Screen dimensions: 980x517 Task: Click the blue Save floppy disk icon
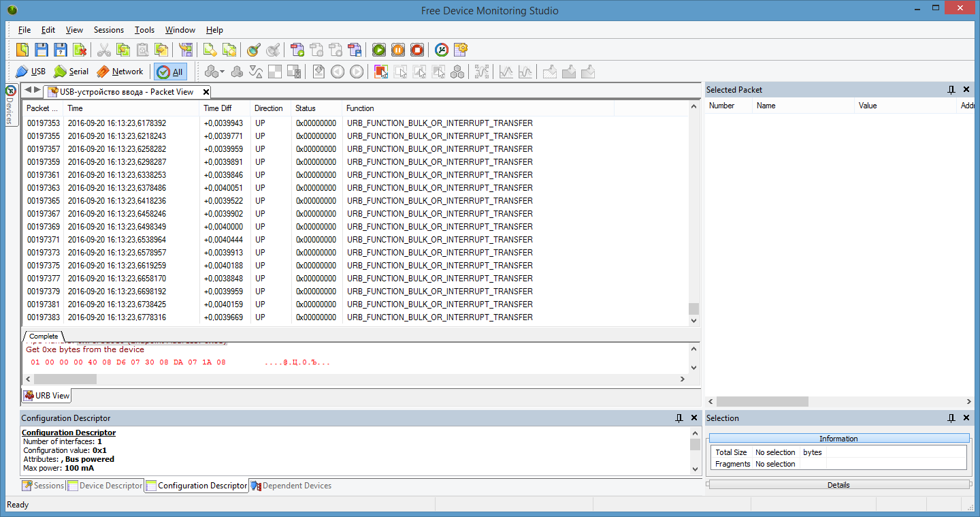[42, 50]
